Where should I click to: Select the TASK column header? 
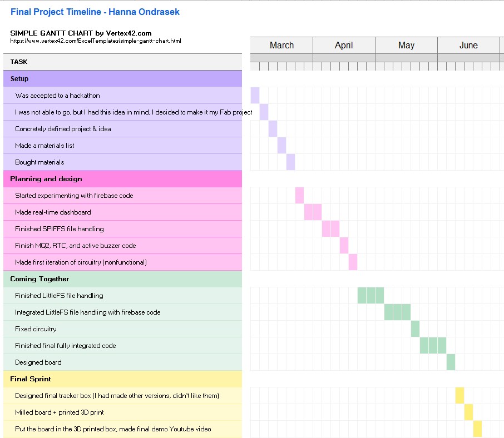(122, 62)
